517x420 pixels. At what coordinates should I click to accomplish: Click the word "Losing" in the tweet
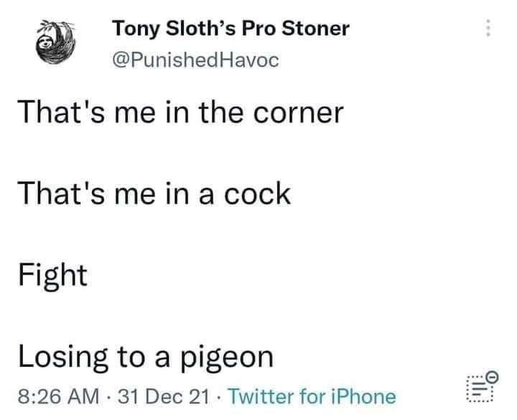coord(63,358)
